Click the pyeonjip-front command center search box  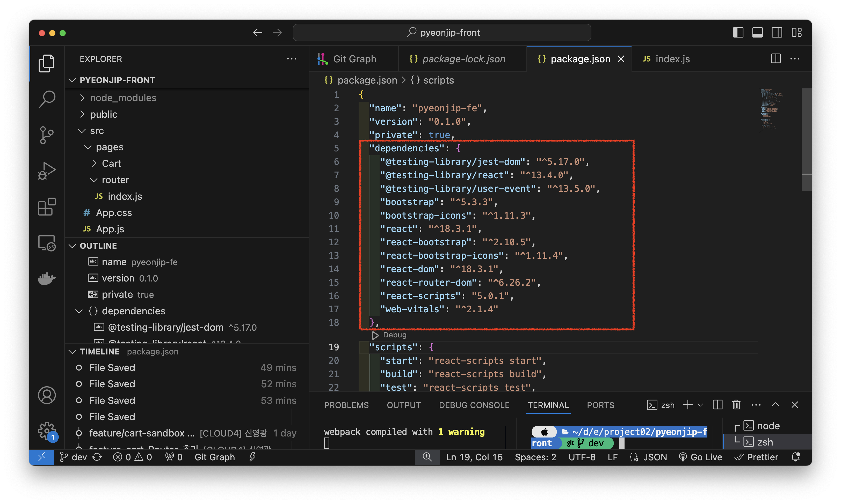coord(442,33)
